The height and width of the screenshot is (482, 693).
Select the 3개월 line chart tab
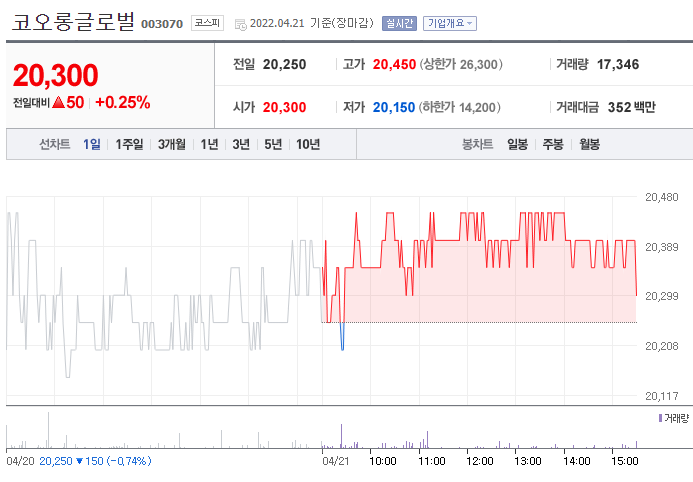point(172,144)
